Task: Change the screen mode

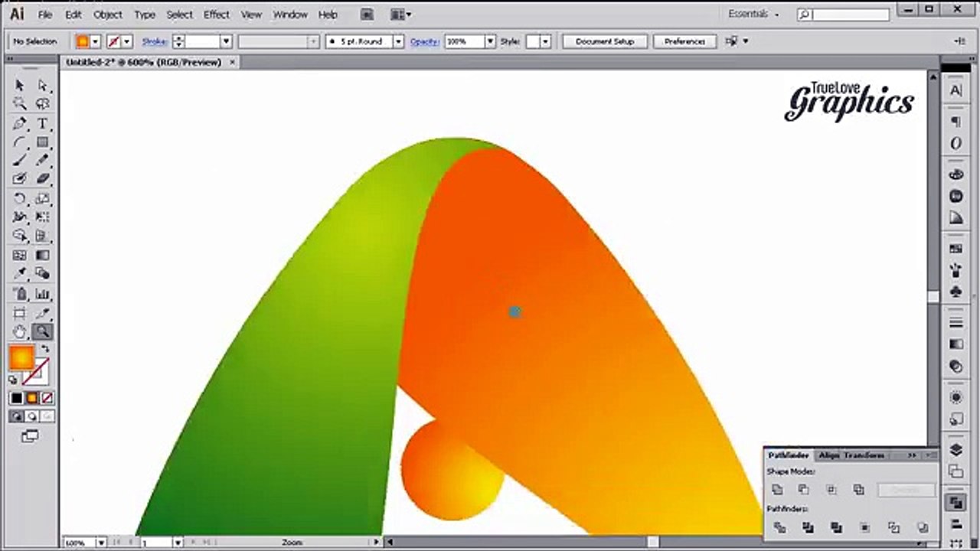Action: [30, 436]
